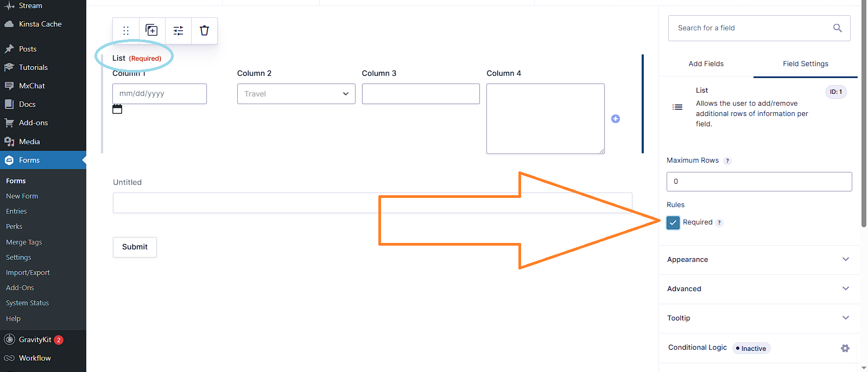This screenshot has width=868, height=372.
Task: Click the drag handle dots on the toolbar
Action: [126, 30]
